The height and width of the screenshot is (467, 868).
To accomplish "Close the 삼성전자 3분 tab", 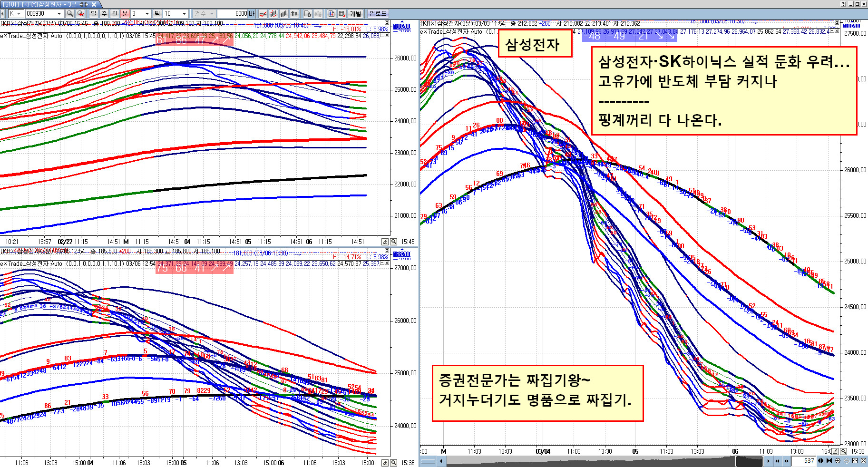I will click(x=94, y=4).
